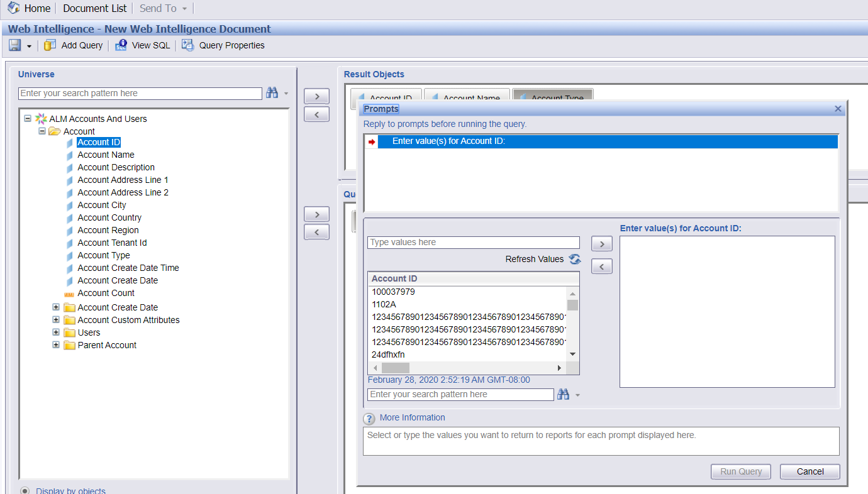Select the Account Count measure
This screenshot has height=494, width=868.
click(106, 293)
